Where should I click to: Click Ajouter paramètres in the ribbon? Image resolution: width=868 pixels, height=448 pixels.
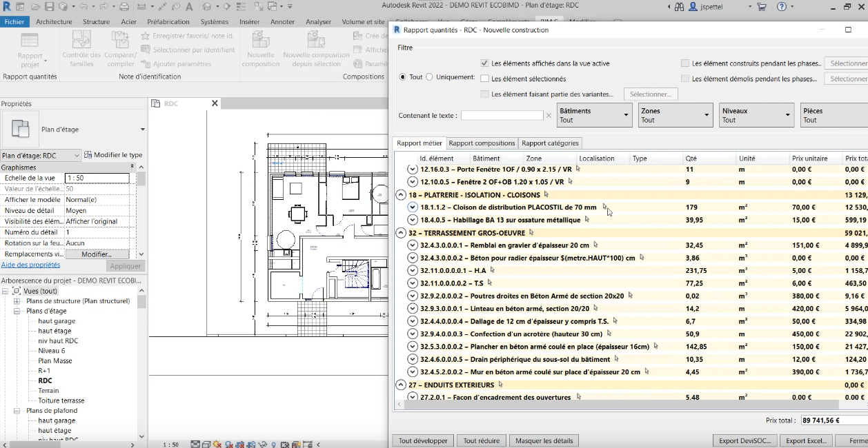click(177, 63)
